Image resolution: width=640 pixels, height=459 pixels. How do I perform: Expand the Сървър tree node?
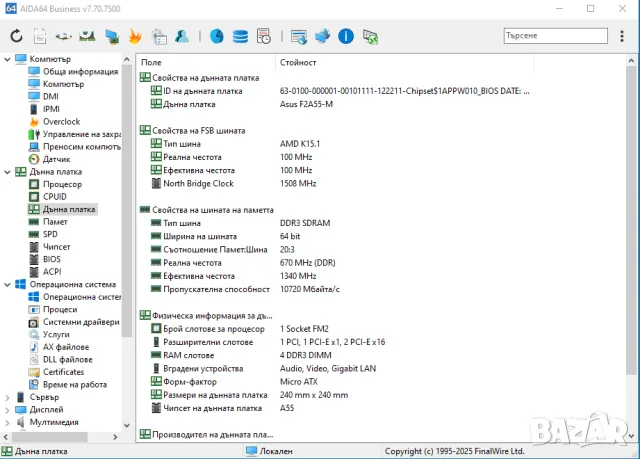tap(7, 397)
